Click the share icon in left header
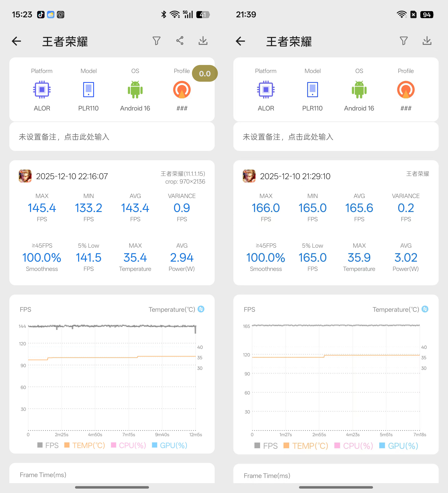Image resolution: width=448 pixels, height=493 pixels. coord(180,41)
